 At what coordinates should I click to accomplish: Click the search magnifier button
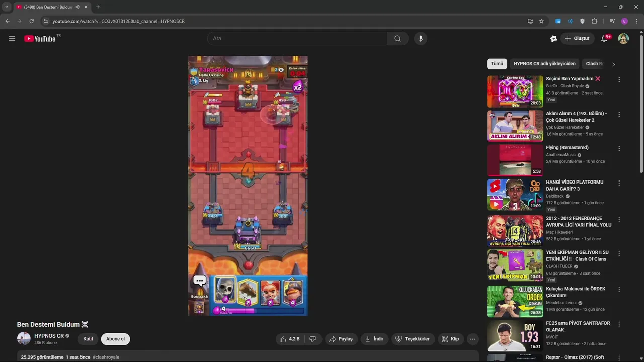click(397, 39)
